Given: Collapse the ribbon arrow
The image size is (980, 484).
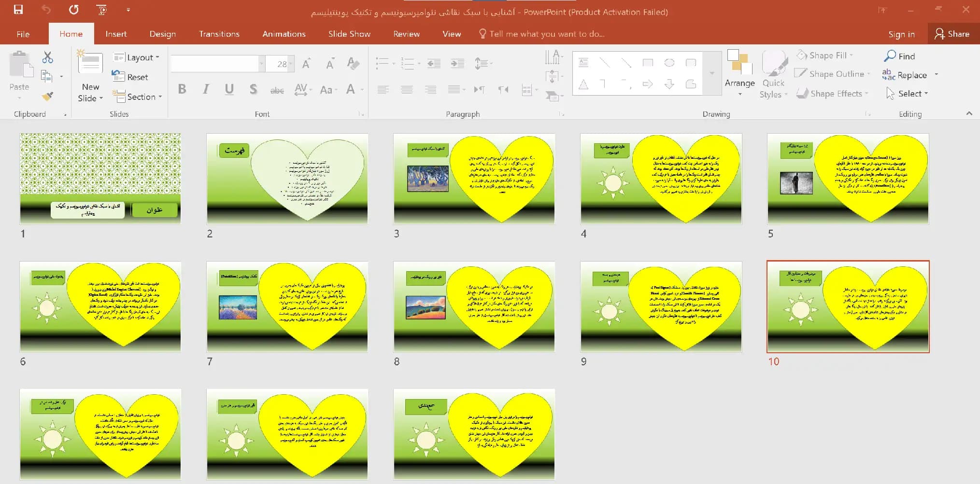Looking at the screenshot, I should (x=969, y=113).
